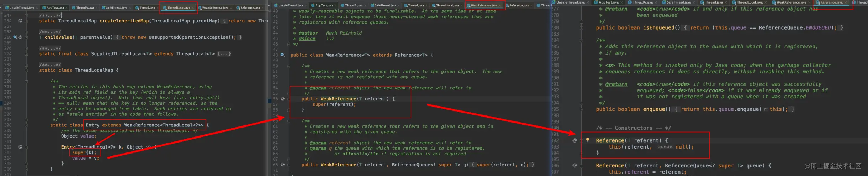Click UnsupportedOperationException in childValue method

click(x=188, y=37)
